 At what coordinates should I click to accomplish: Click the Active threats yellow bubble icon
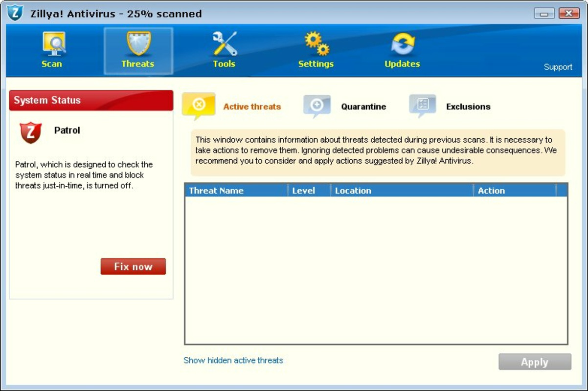point(198,106)
